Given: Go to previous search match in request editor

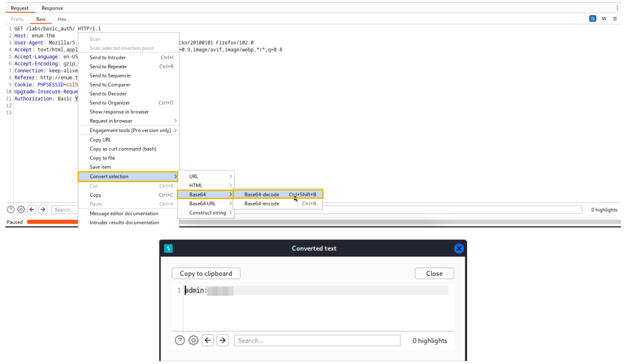Looking at the screenshot, I should (32, 209).
